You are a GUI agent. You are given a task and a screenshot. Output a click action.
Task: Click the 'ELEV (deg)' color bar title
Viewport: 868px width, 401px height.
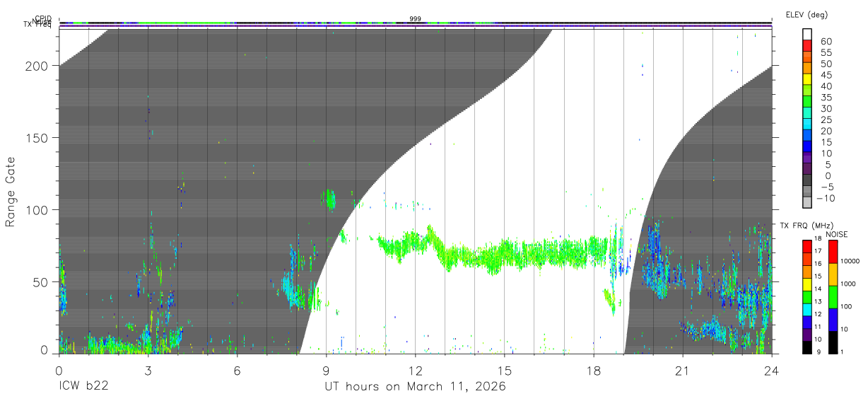click(807, 14)
